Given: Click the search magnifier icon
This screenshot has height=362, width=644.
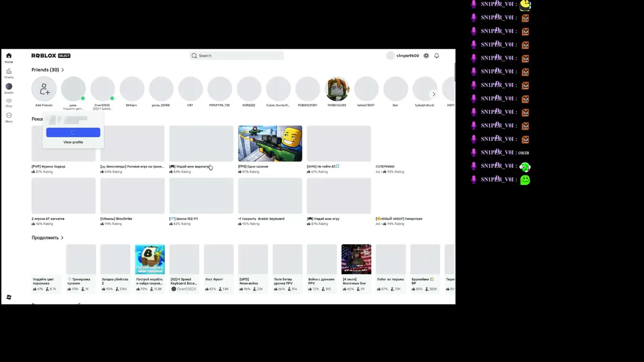Looking at the screenshot, I should [194, 56].
